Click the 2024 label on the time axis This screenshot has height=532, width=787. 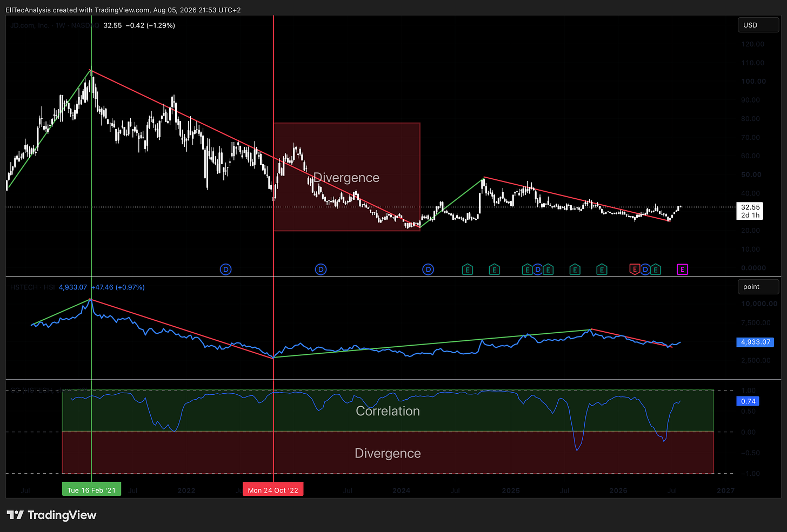401,490
